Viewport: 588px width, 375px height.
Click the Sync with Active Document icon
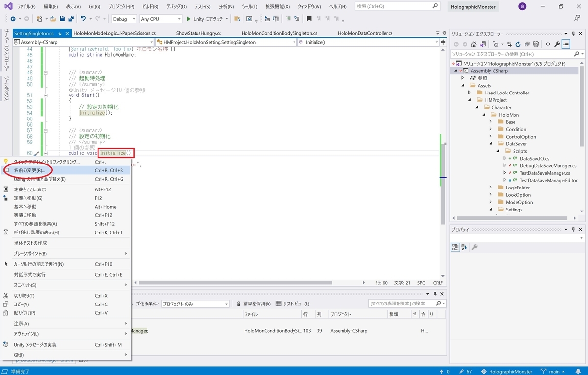coord(509,44)
